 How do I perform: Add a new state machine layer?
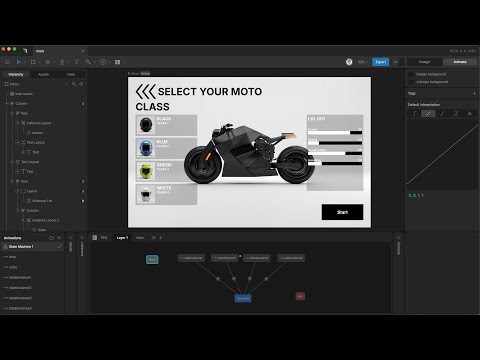tap(161, 238)
